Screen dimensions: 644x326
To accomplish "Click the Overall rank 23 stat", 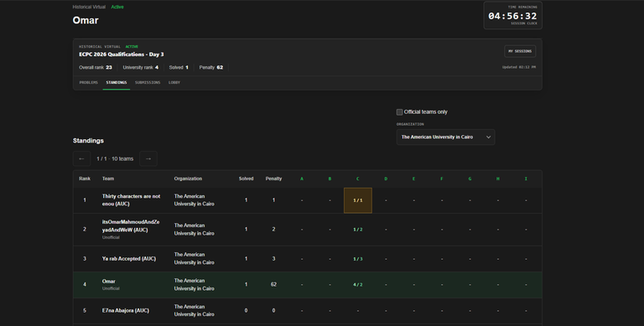I will pyautogui.click(x=96, y=67).
